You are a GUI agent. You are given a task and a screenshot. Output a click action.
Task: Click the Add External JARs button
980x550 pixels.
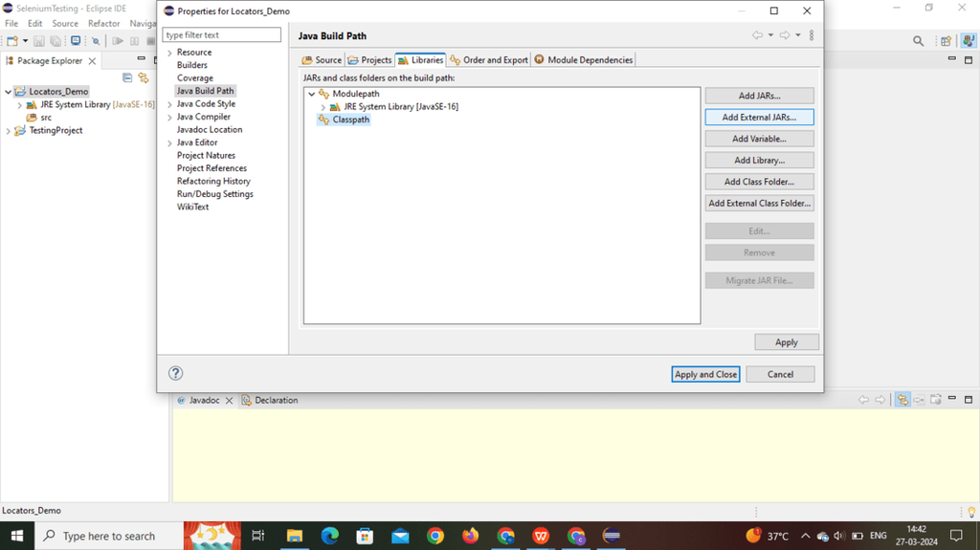click(x=759, y=117)
